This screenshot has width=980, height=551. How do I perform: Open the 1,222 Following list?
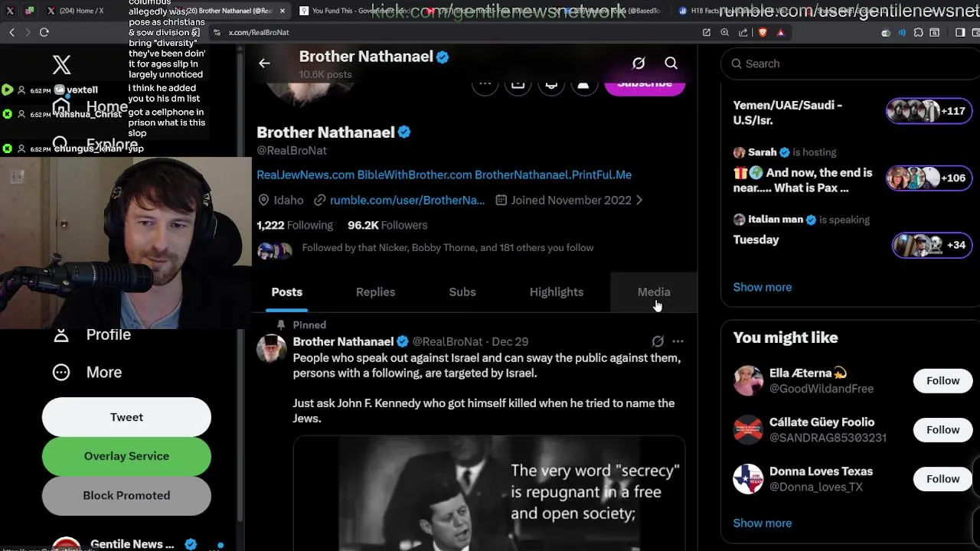[295, 225]
